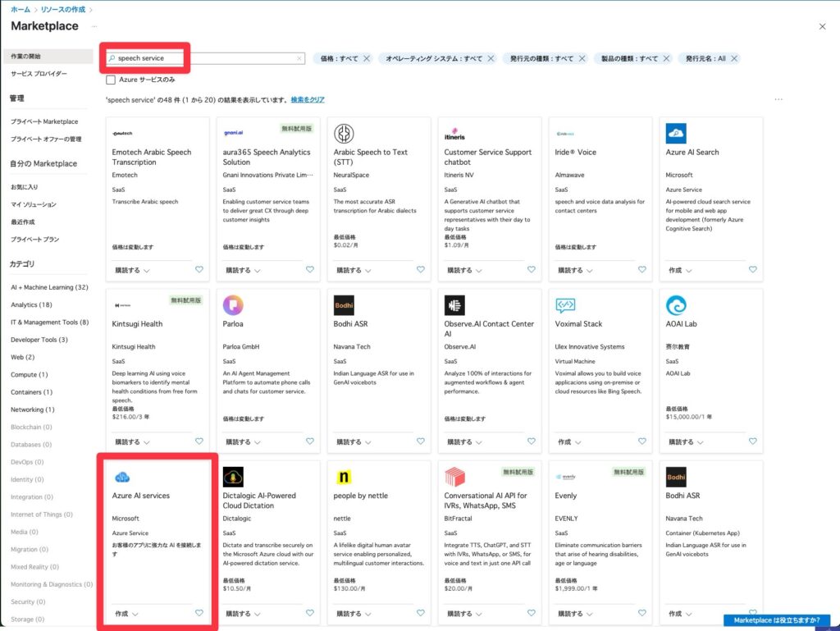Screen dimensions: 840x631
Task: Add Arabic Speech to Text to favorites
Action: coord(421,269)
